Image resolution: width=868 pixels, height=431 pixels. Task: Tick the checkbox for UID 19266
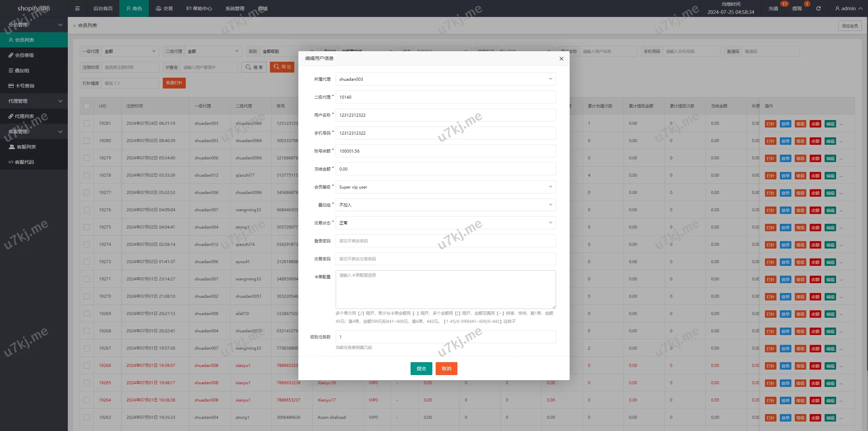coord(87,366)
